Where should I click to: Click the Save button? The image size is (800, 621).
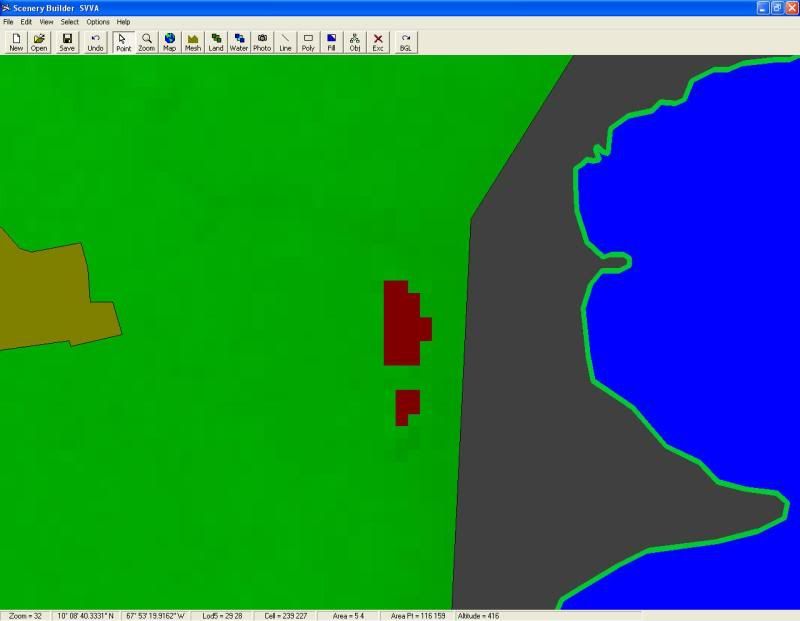(x=65, y=40)
